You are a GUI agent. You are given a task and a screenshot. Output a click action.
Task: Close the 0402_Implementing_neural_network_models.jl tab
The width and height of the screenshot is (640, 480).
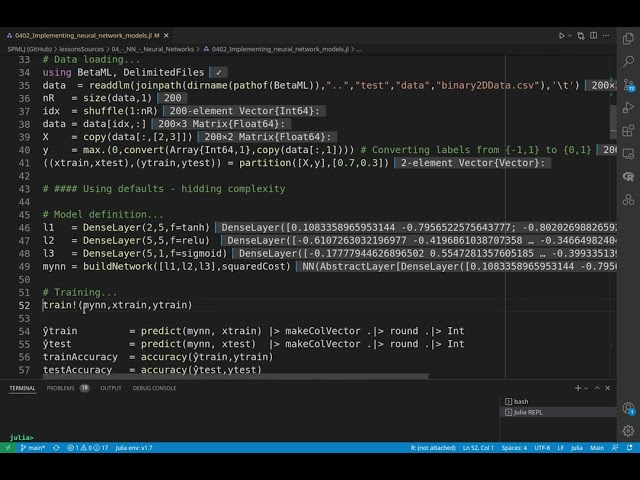pyautogui.click(x=166, y=36)
